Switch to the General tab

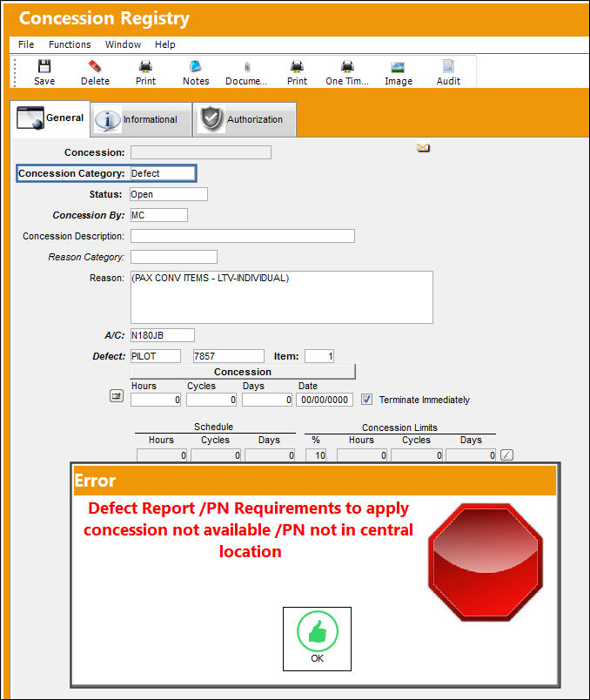[x=50, y=118]
